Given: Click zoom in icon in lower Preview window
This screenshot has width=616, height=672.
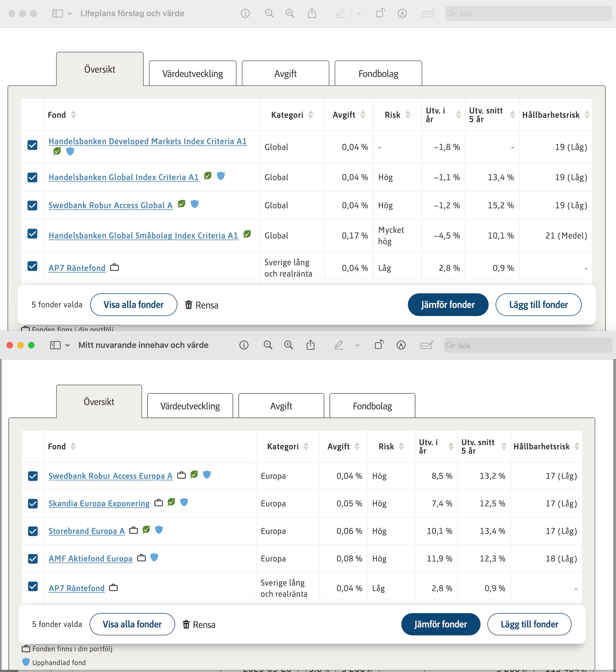Looking at the screenshot, I should click(x=289, y=345).
